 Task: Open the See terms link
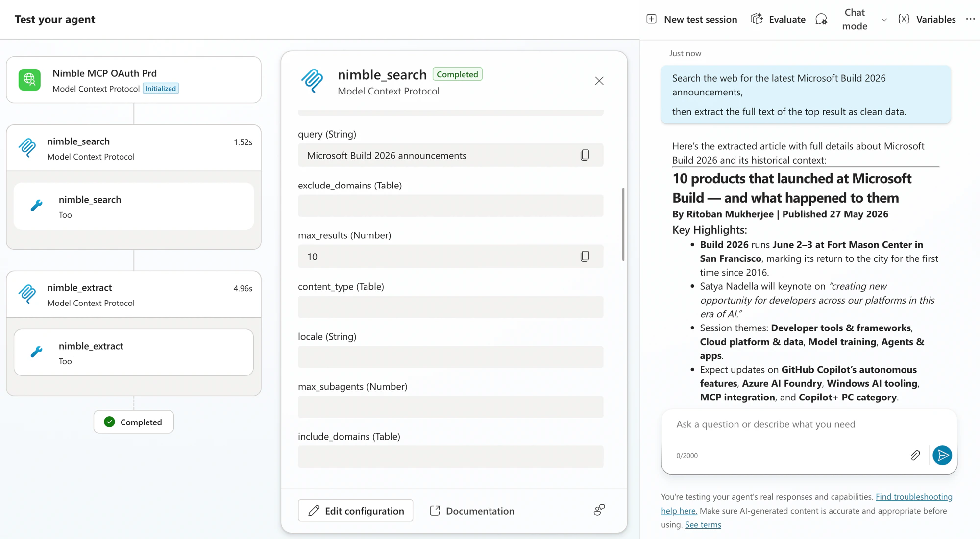click(703, 525)
